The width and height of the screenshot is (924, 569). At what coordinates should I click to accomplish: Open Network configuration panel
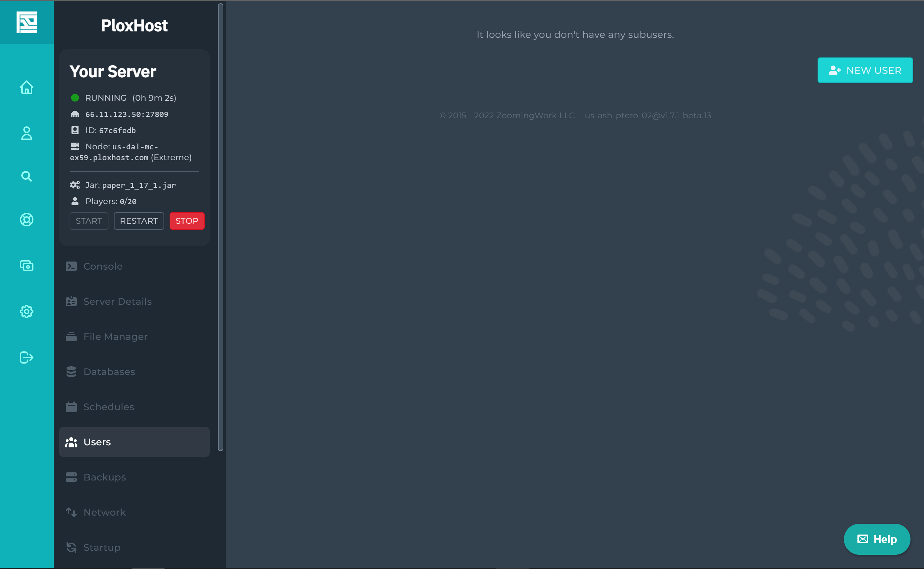[x=104, y=512]
